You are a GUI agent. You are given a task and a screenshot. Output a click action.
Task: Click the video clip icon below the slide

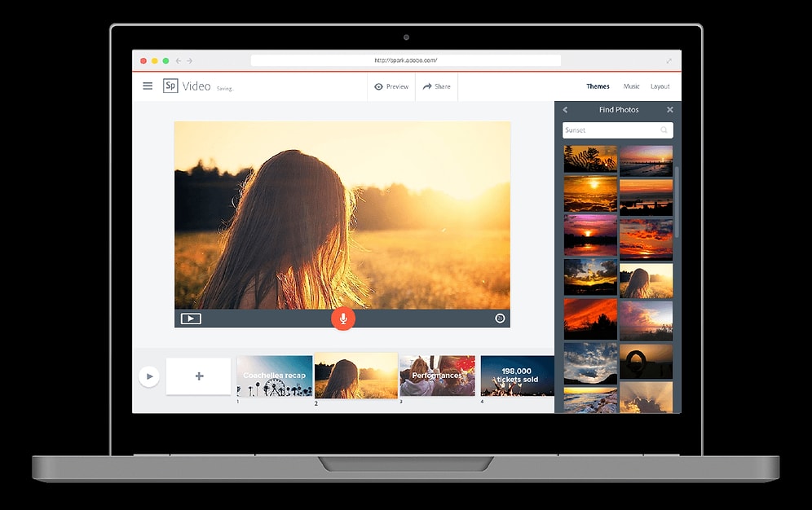(x=191, y=319)
